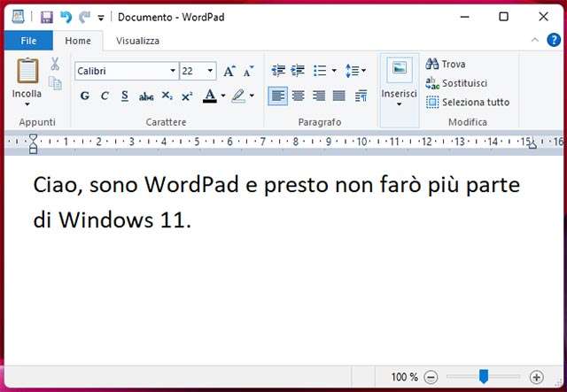Click the Save icon in quick access toolbar
567x392 pixels.
tap(47, 17)
